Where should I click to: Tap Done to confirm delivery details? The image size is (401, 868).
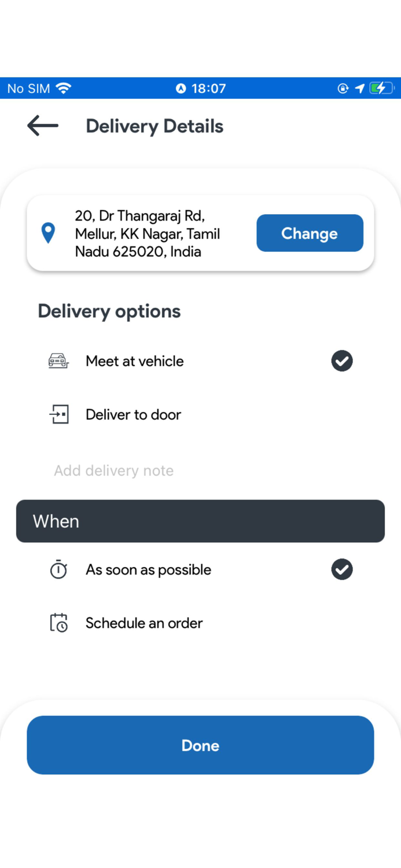click(x=200, y=745)
